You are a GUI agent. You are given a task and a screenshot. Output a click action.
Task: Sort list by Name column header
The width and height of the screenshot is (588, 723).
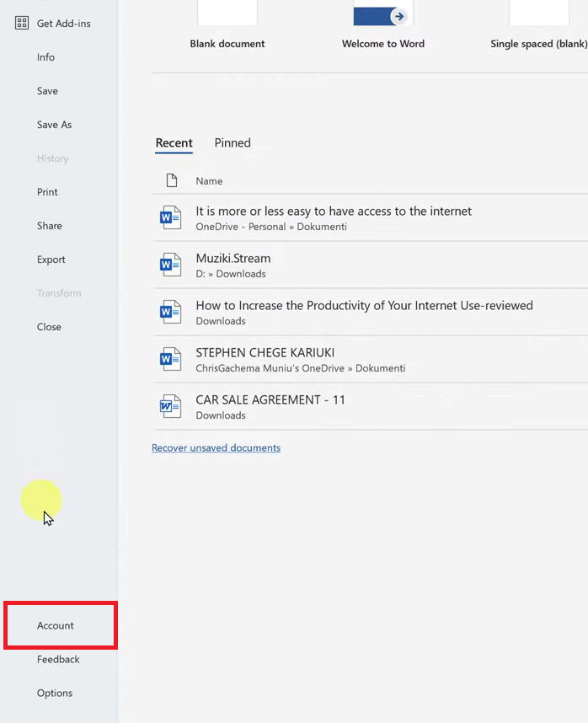(209, 181)
